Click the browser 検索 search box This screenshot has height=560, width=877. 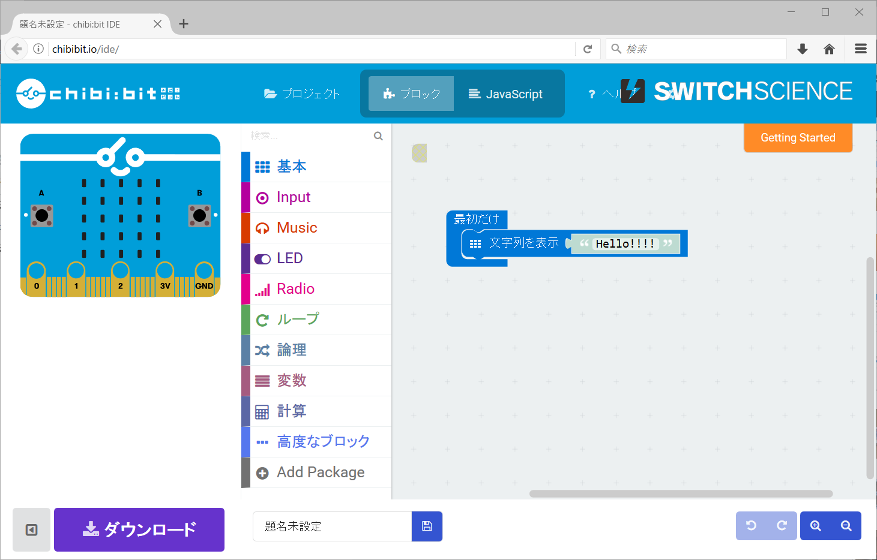pyautogui.click(x=696, y=49)
